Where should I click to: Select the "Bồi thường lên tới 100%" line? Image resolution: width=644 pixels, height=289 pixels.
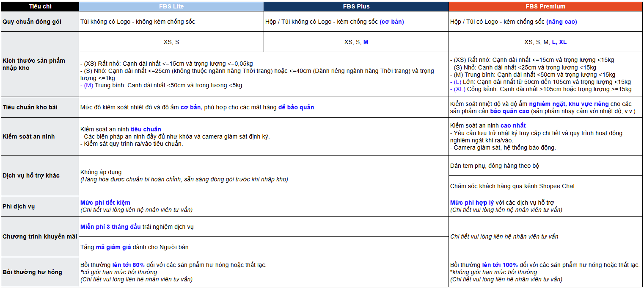click(x=545, y=265)
